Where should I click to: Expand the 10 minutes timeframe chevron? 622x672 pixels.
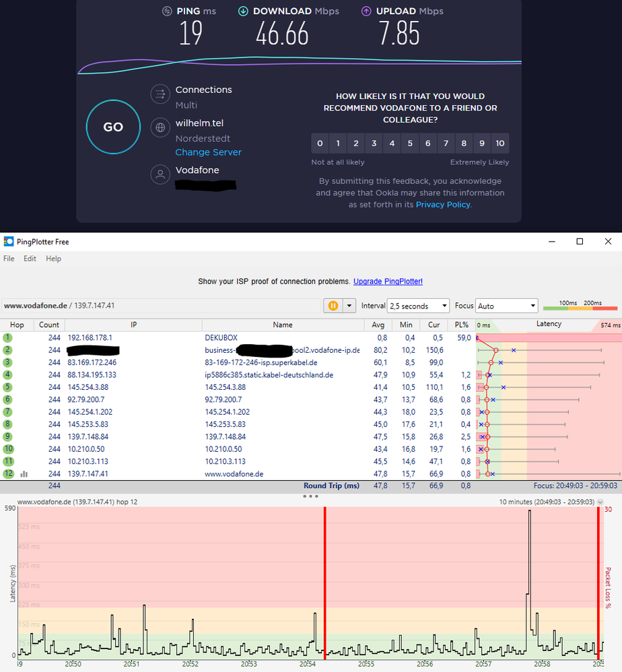click(600, 502)
